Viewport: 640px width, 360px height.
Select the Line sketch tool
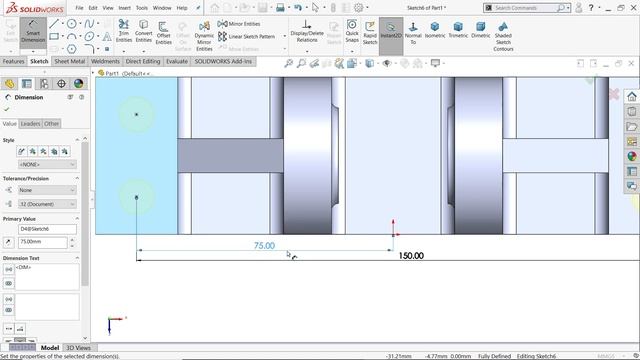click(54, 24)
